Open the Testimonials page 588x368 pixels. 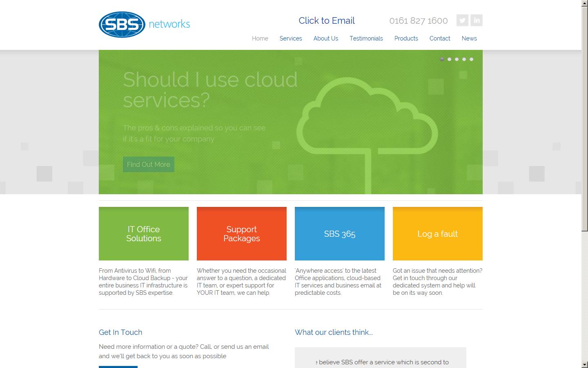pos(366,38)
